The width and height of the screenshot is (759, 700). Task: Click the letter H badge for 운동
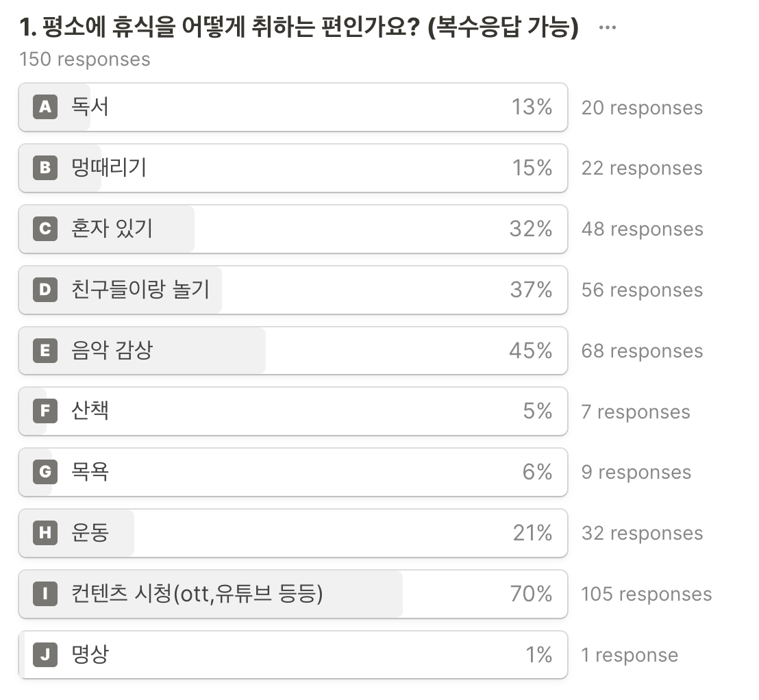pos(45,533)
